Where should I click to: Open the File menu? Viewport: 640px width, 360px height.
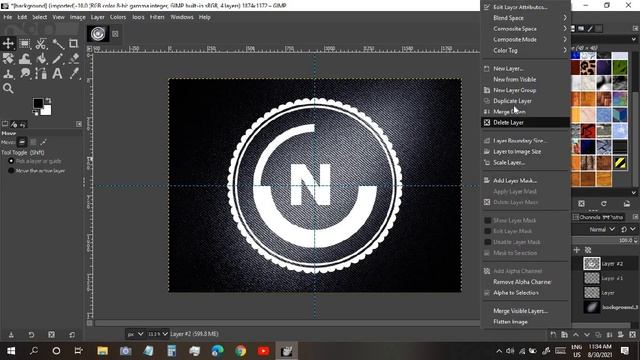coord(7,17)
